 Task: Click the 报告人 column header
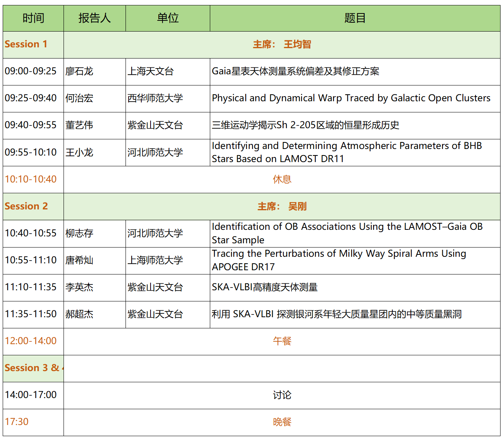(94, 18)
